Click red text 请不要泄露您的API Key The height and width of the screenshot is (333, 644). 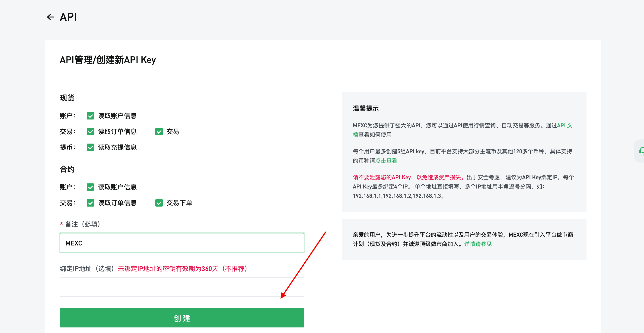[382, 177]
